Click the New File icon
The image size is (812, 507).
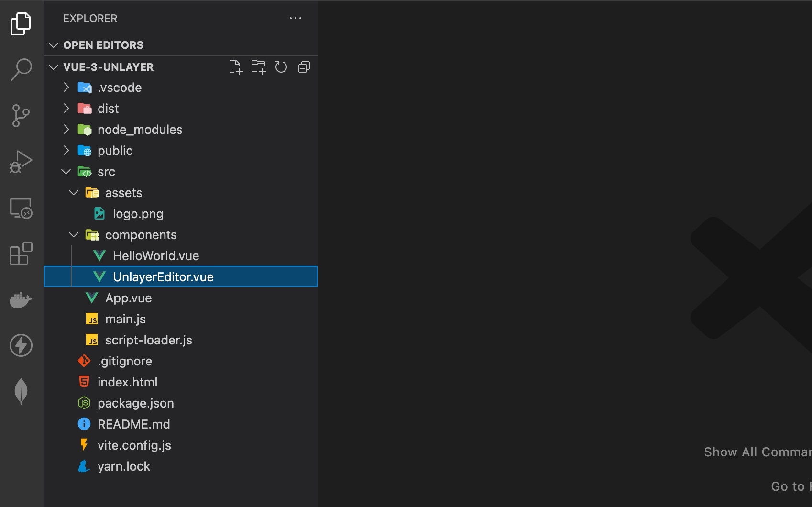pos(236,67)
